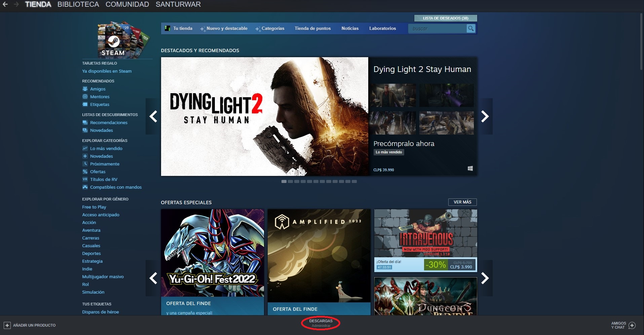Show previous featured game in carousel
Viewport: 644px width, 335px height.
click(x=153, y=116)
